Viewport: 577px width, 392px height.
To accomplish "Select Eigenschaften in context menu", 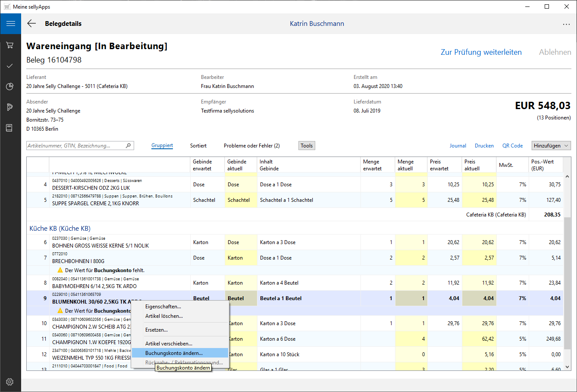I will [x=163, y=307].
